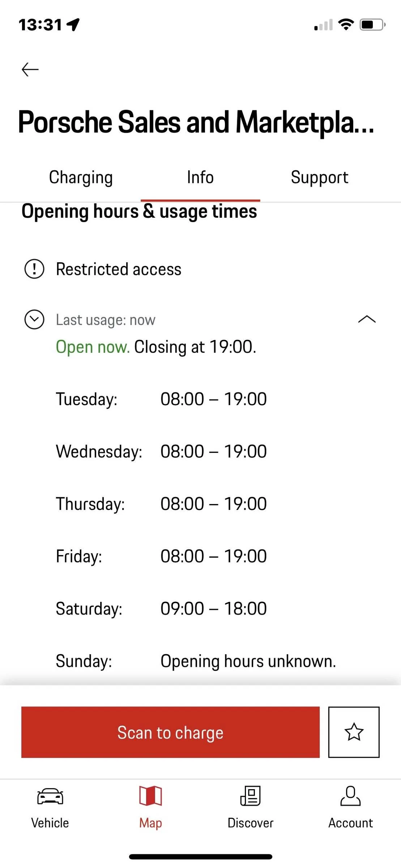The height and width of the screenshot is (868, 401).
Task: Tap the Saturday 09:00 – 18:00 row
Action: (161, 609)
